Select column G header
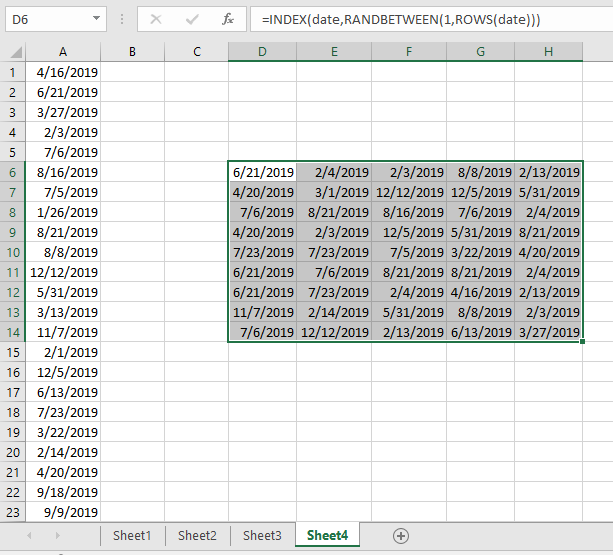The width and height of the screenshot is (613, 555). 480,52
